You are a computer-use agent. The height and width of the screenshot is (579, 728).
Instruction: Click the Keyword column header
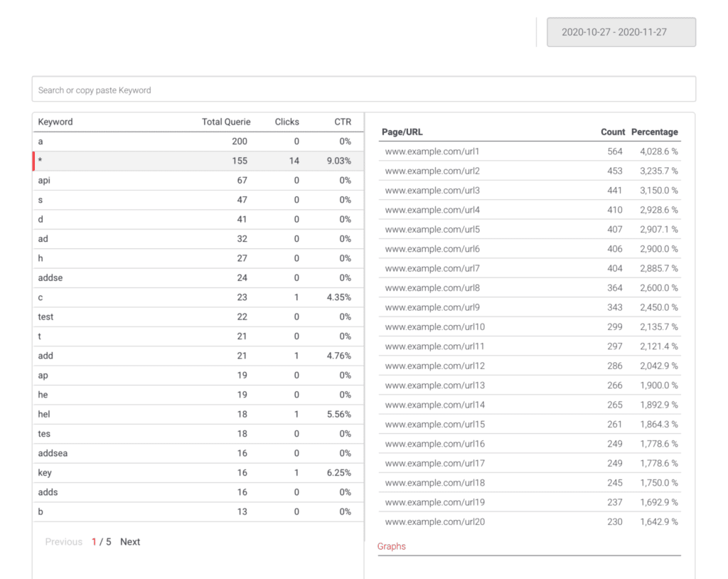point(55,122)
